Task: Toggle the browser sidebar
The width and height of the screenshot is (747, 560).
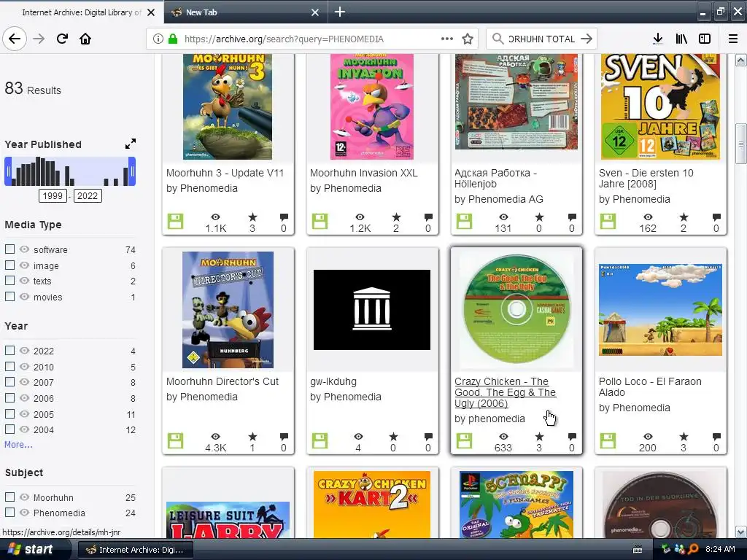Action: 705,39
